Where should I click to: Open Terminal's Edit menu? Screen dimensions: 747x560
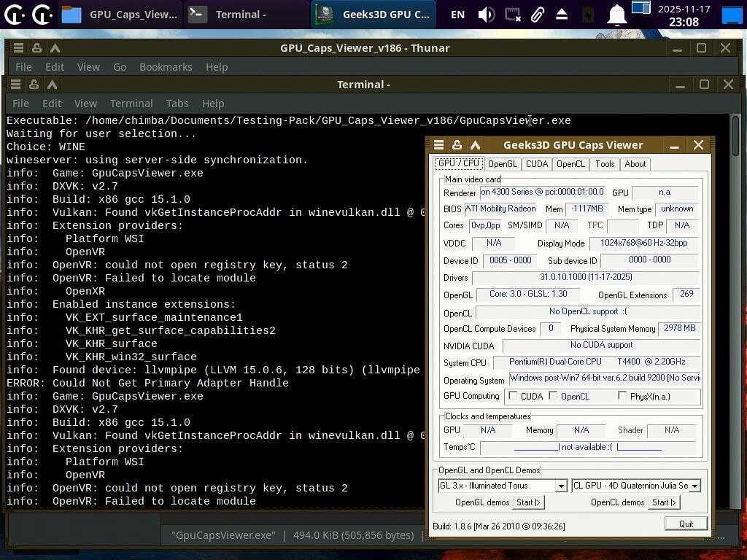[52, 104]
